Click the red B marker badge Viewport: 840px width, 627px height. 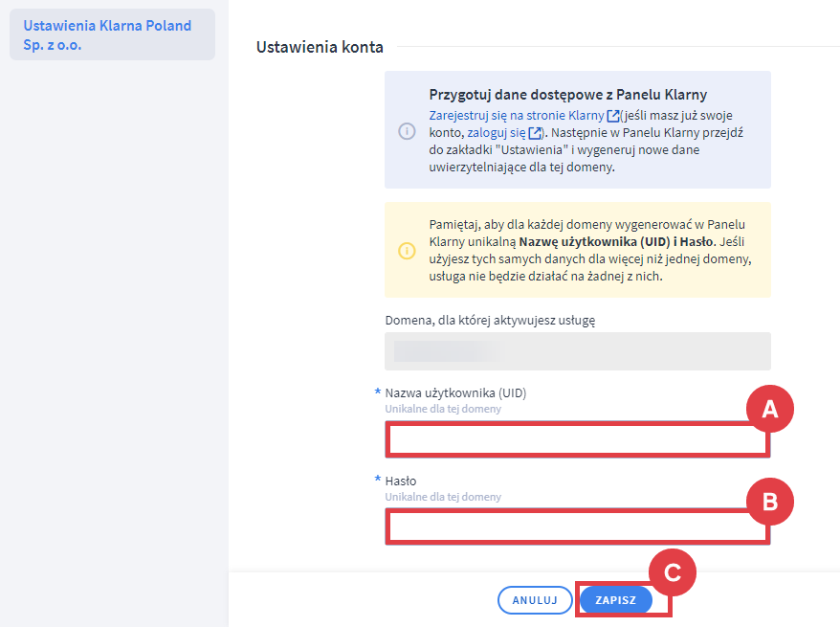770,500
